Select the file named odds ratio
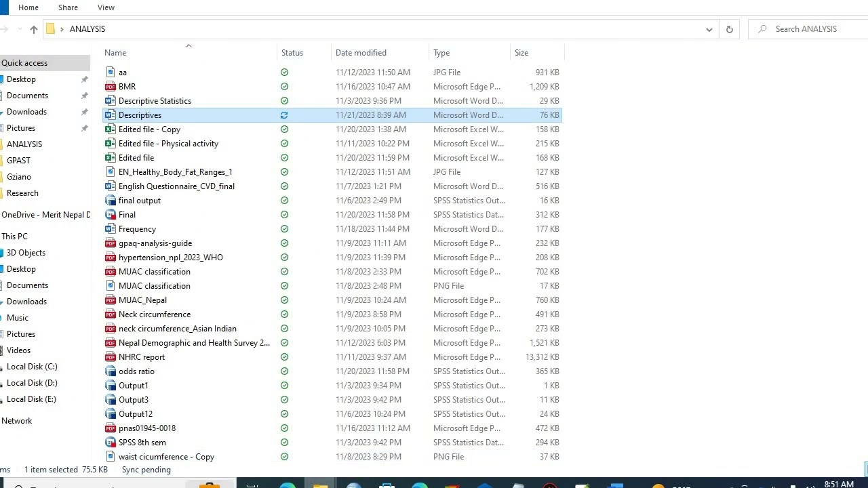The image size is (868, 488). 136,371
